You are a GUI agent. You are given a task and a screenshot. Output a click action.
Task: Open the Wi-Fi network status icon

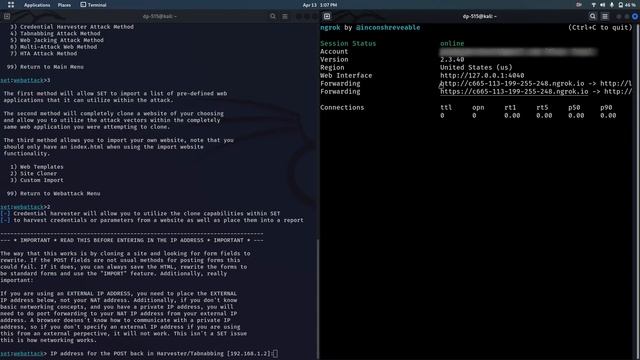pyautogui.click(x=593, y=5)
